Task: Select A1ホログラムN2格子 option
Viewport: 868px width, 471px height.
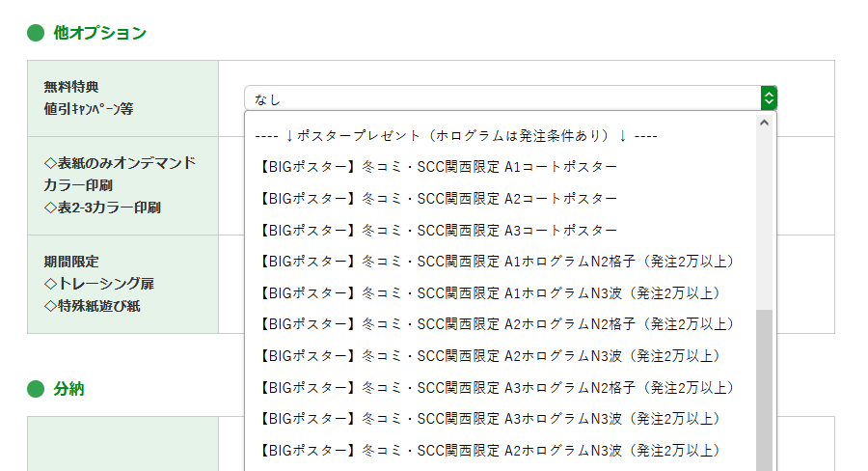Action: 497,262
